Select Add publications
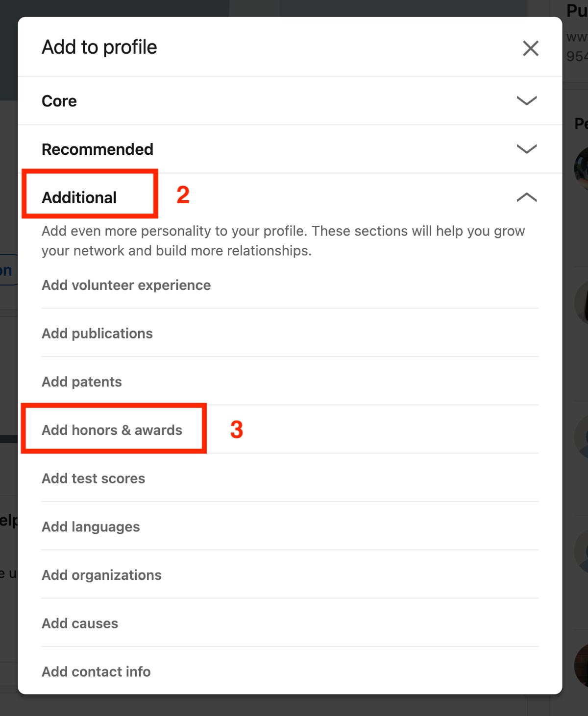 [x=97, y=333]
